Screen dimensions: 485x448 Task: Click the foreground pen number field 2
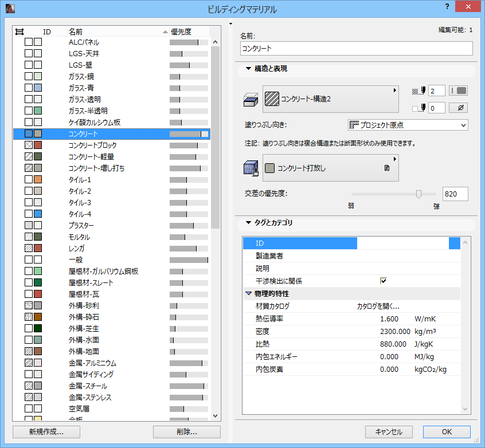tap(437, 91)
